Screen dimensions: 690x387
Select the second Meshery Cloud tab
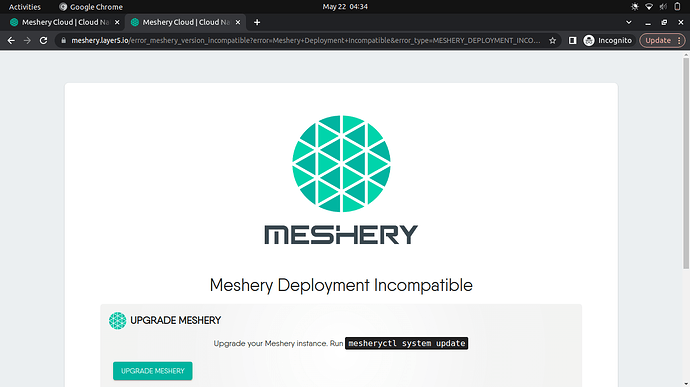pyautogui.click(x=185, y=22)
